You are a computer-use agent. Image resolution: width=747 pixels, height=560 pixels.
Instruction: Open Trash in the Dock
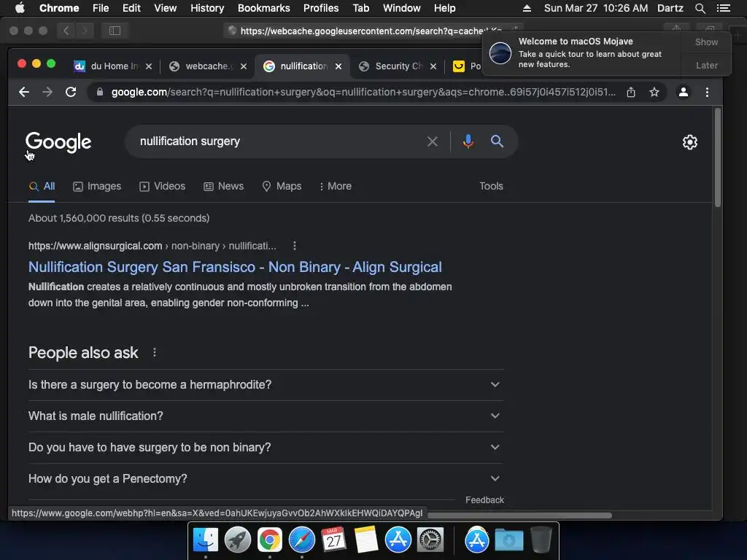click(541, 540)
